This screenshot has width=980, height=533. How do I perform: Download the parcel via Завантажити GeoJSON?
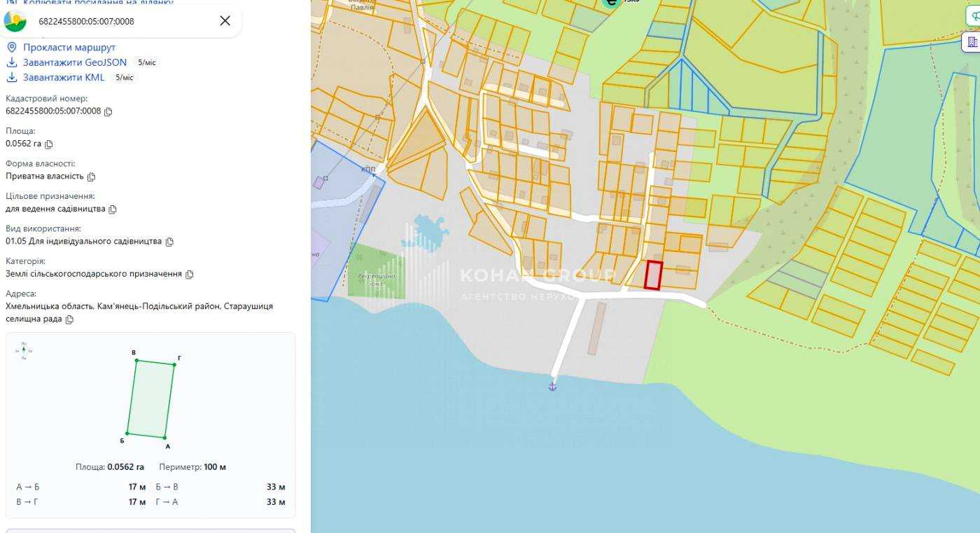coord(75,62)
